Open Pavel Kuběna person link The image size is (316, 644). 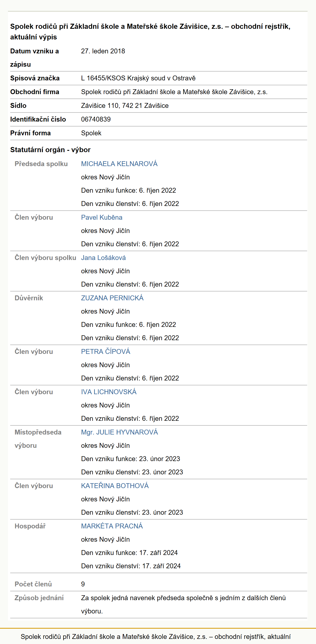coord(101,217)
